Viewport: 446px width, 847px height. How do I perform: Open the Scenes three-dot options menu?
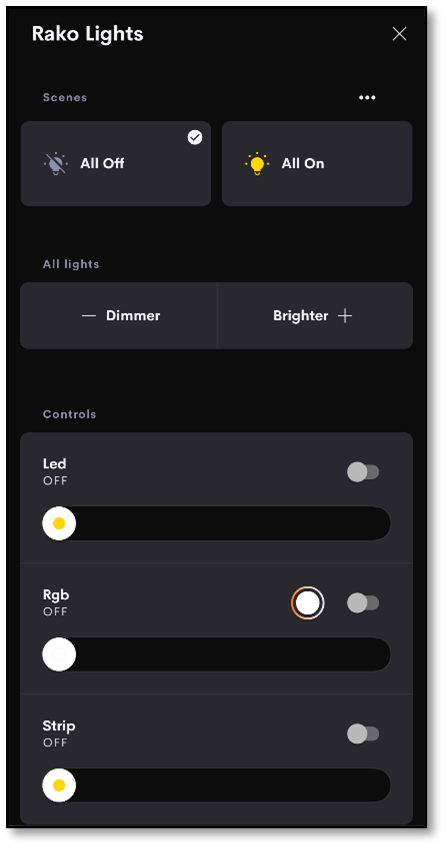(x=367, y=98)
